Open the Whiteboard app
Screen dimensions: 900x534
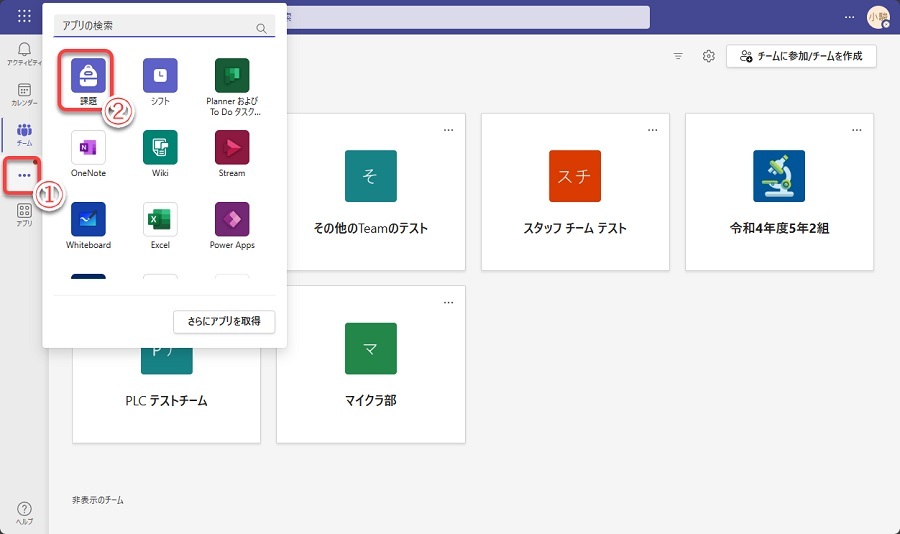tap(88, 225)
